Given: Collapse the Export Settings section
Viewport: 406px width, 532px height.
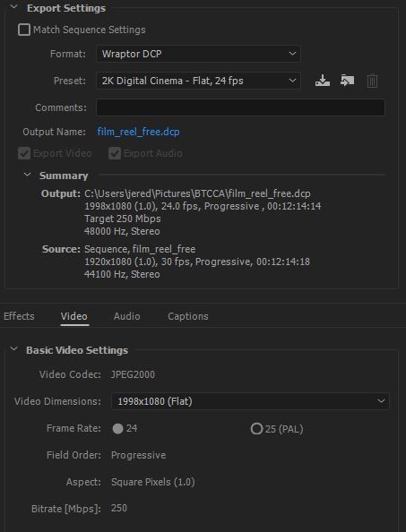Looking at the screenshot, I should tap(14, 7).
